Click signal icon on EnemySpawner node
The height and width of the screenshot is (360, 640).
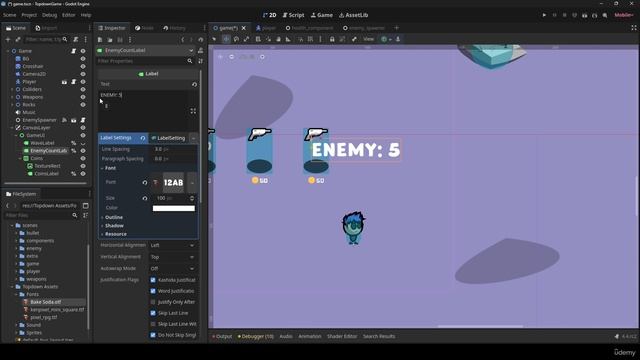tap(64, 120)
